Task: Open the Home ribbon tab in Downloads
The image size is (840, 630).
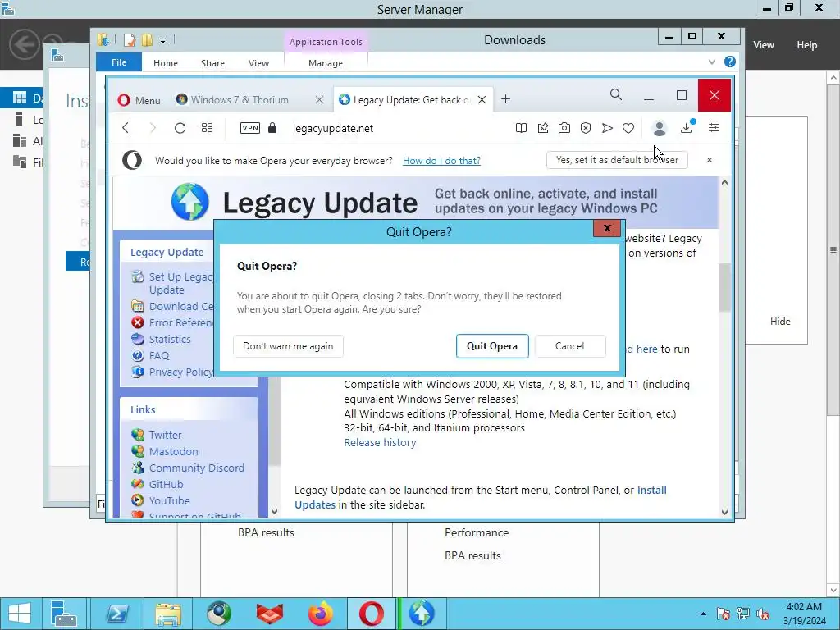Action: click(x=166, y=63)
